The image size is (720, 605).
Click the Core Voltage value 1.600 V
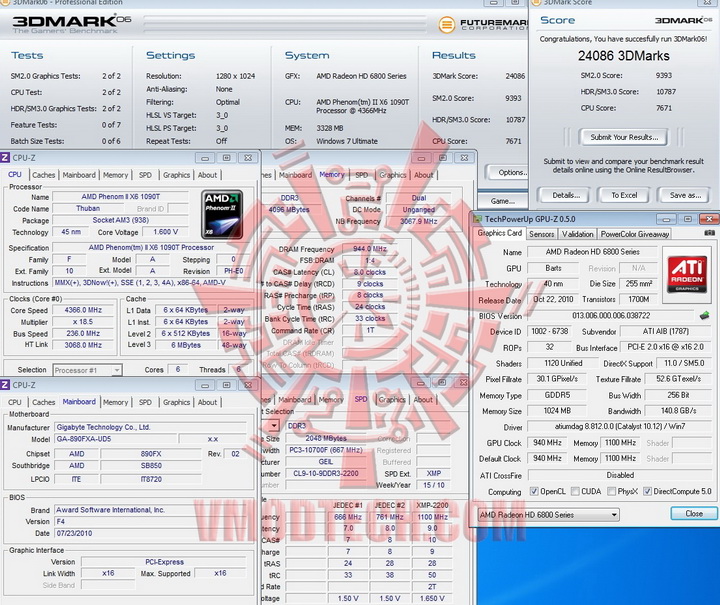pyautogui.click(x=165, y=232)
